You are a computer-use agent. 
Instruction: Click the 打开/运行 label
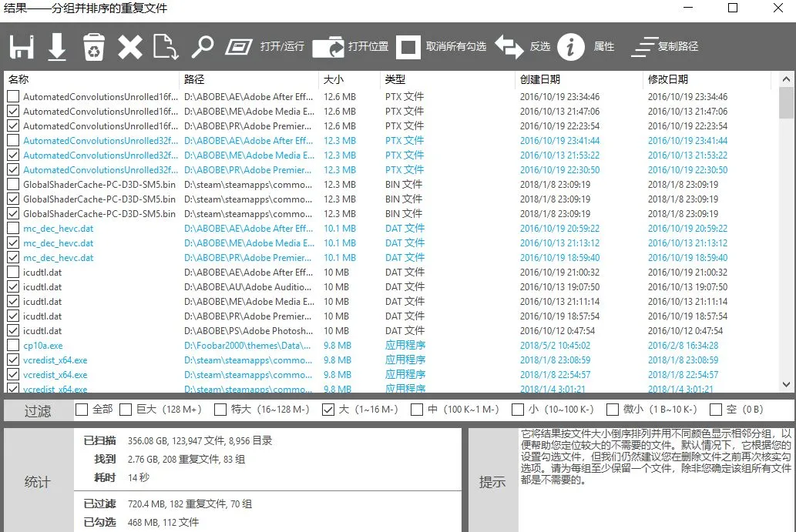click(282, 47)
